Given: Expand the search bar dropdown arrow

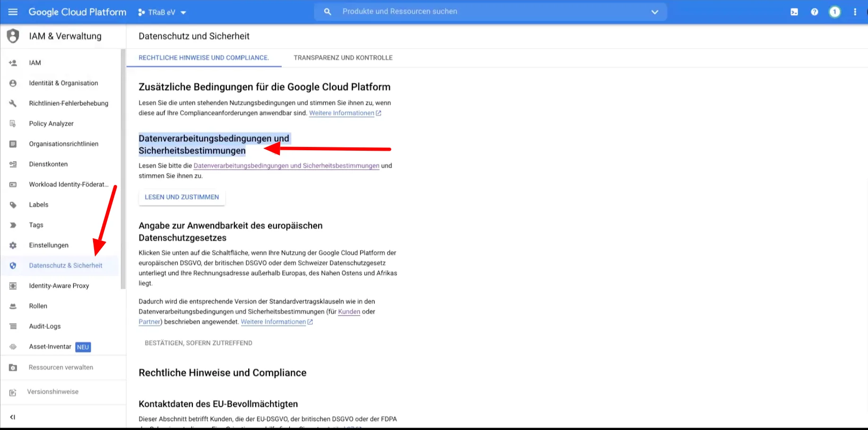Looking at the screenshot, I should tap(655, 12).
